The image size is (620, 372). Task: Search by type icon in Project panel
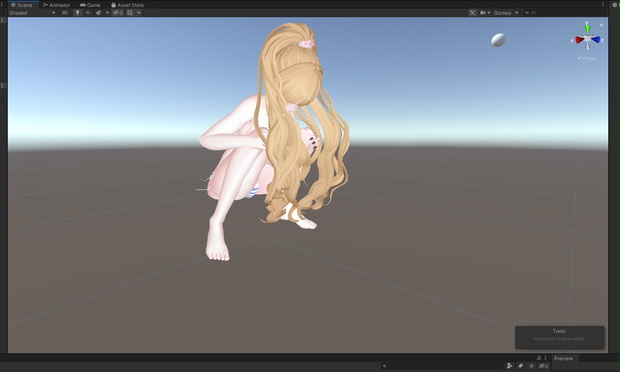click(510, 366)
